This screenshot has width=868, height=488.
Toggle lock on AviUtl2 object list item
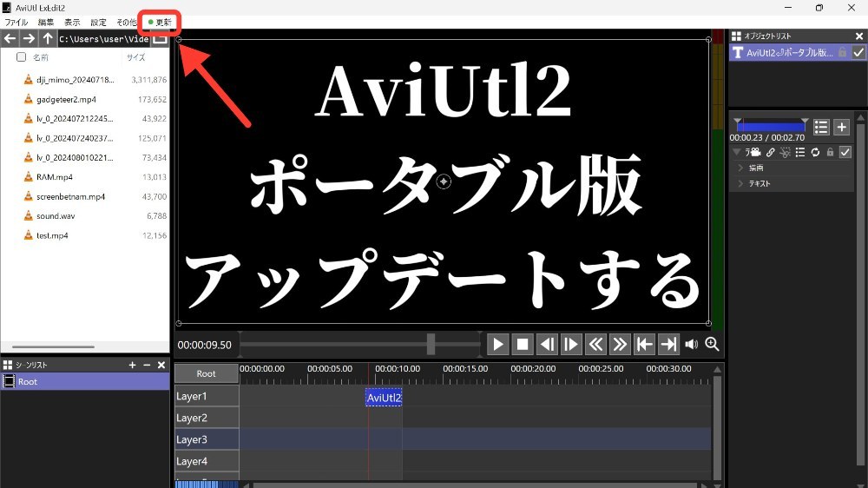click(843, 53)
